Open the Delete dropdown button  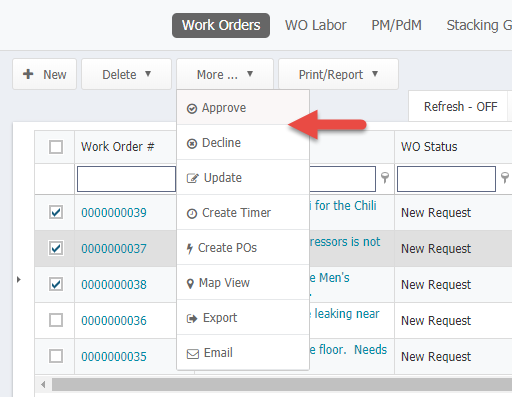[x=126, y=74]
